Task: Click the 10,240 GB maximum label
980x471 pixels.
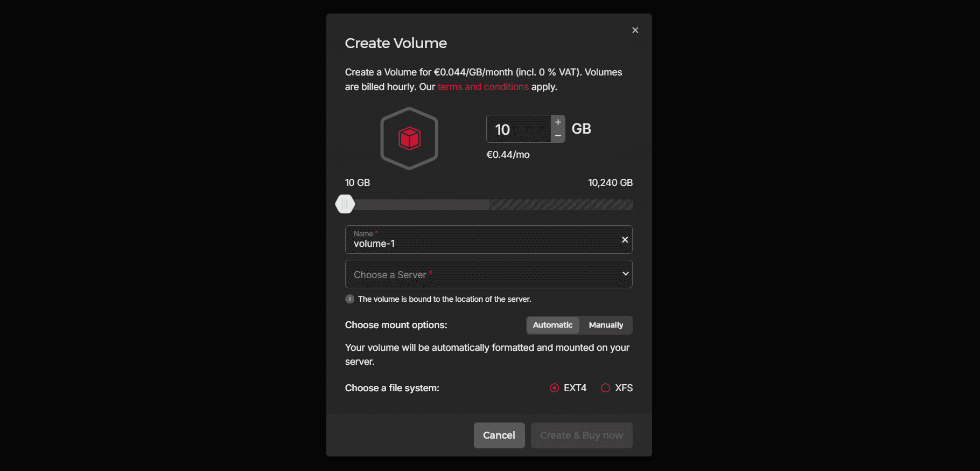Action: pyautogui.click(x=610, y=183)
